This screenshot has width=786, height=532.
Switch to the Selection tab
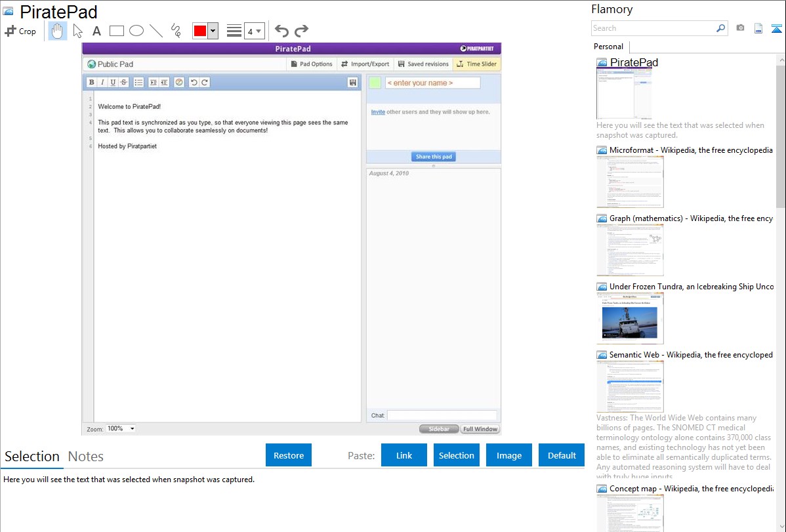[x=32, y=457]
